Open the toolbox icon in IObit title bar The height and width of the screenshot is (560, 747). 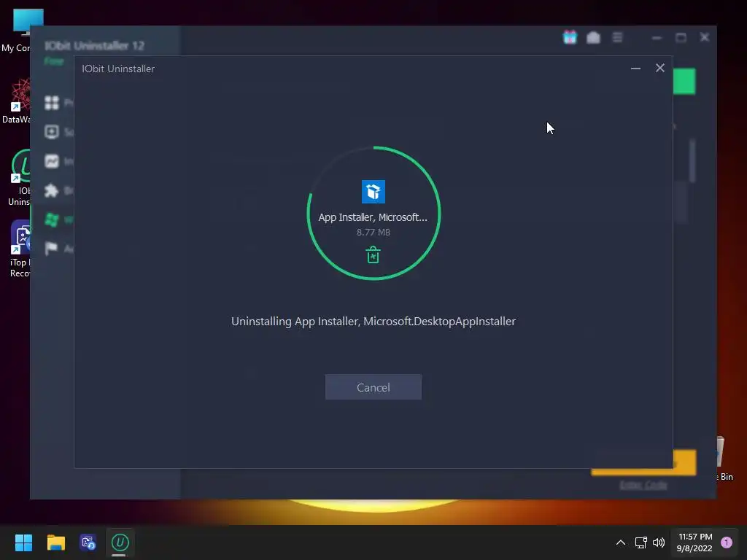pos(593,37)
